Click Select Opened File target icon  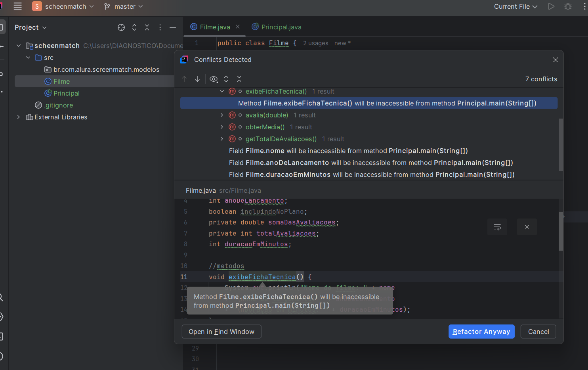[121, 27]
